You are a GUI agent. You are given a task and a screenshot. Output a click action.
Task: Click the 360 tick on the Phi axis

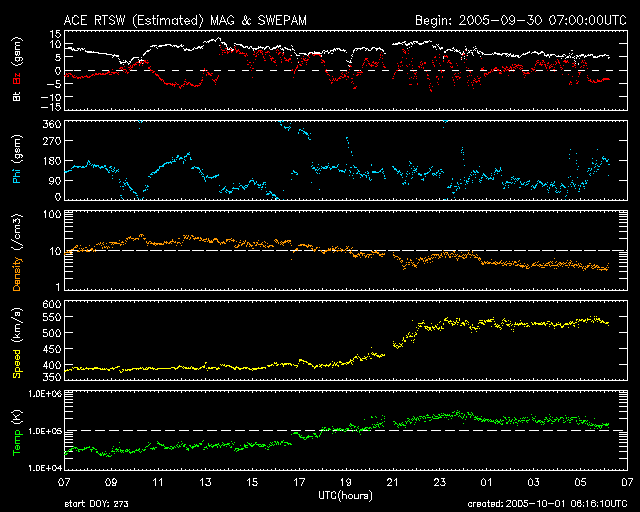tap(52, 124)
